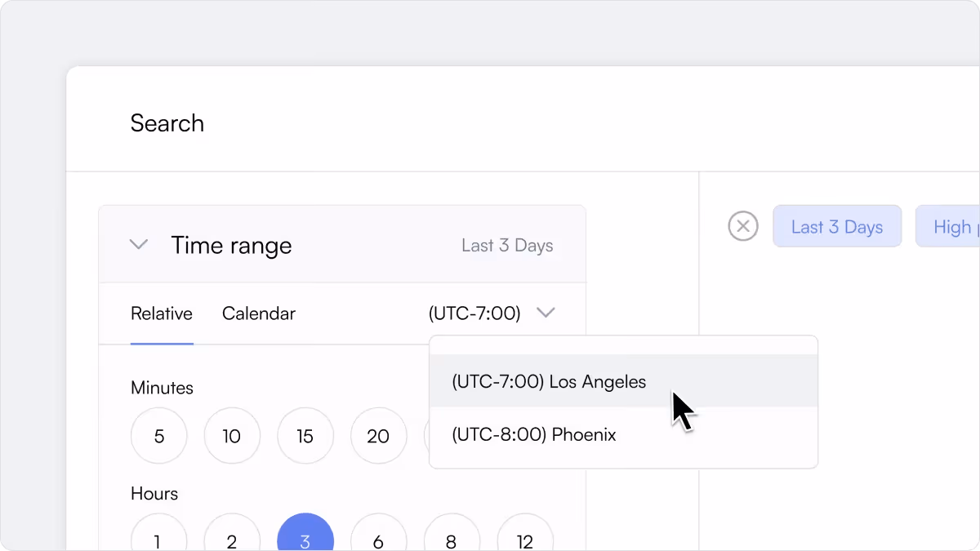This screenshot has width=980, height=551.
Task: Choose 6 hours for the time range
Action: pyautogui.click(x=379, y=540)
